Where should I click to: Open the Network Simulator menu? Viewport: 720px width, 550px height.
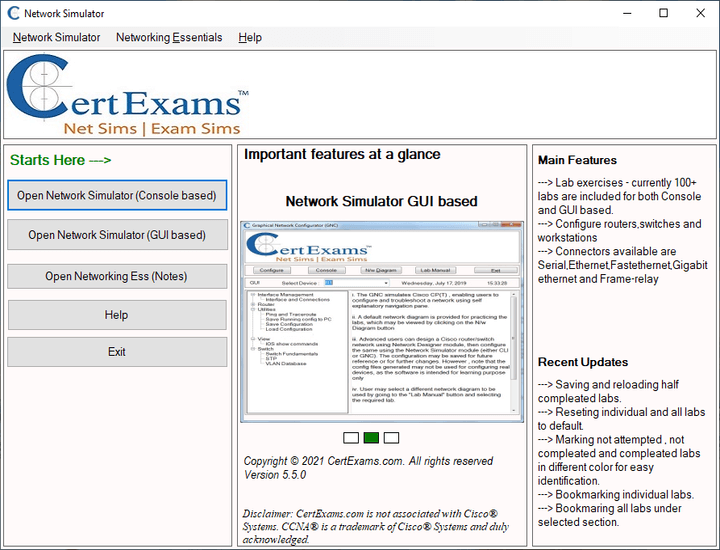[x=56, y=38]
